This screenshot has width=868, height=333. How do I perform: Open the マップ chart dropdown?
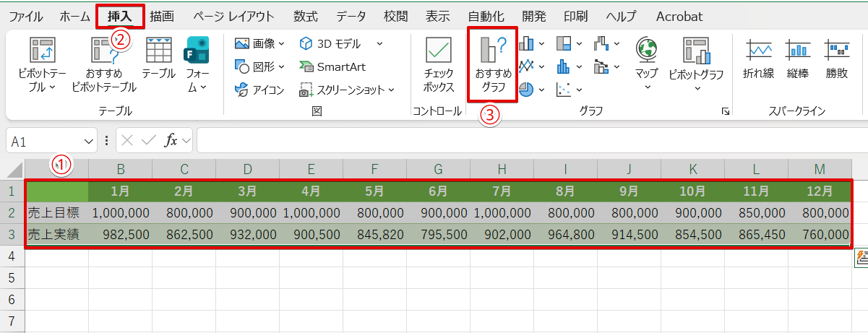click(x=647, y=65)
